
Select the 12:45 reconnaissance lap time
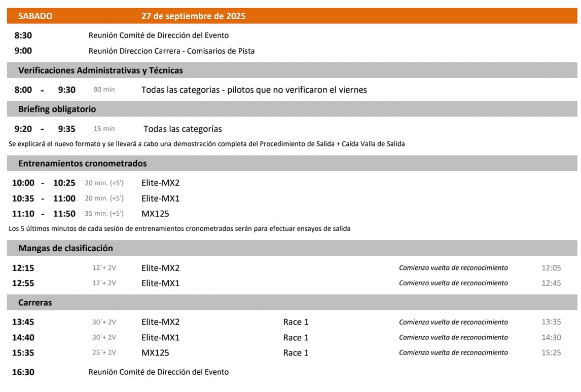[551, 283]
